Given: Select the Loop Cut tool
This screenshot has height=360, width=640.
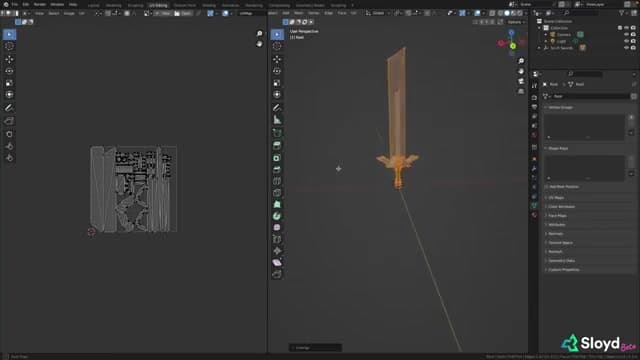Looking at the screenshot, I should tap(277, 181).
